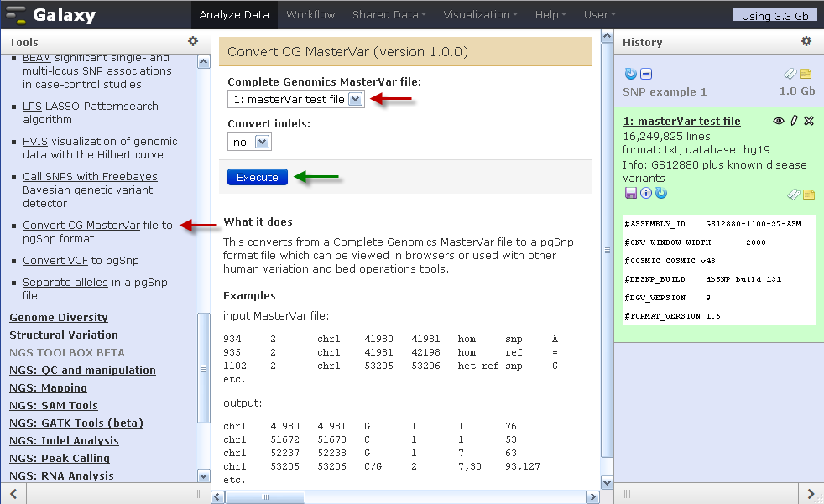
Task: Click the Tools list scroll-up arrow
Action: tap(203, 62)
